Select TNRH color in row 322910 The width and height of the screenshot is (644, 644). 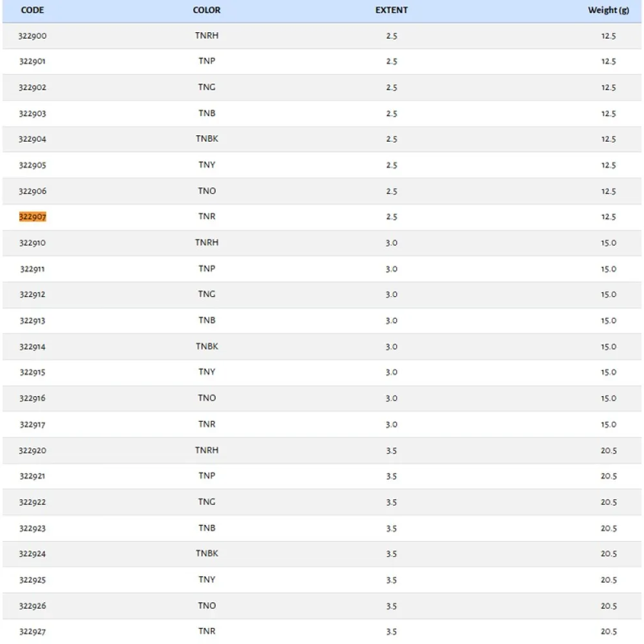(207, 243)
